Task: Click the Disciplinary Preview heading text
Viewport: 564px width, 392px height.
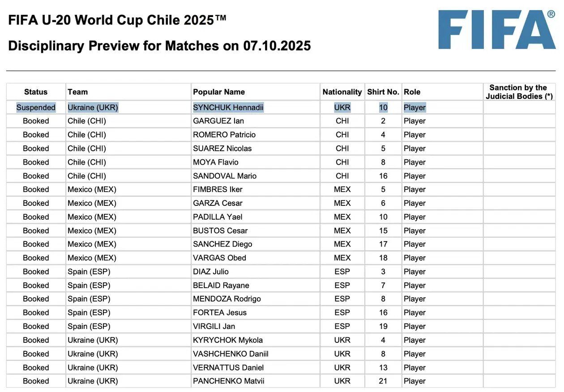Action: (x=159, y=46)
